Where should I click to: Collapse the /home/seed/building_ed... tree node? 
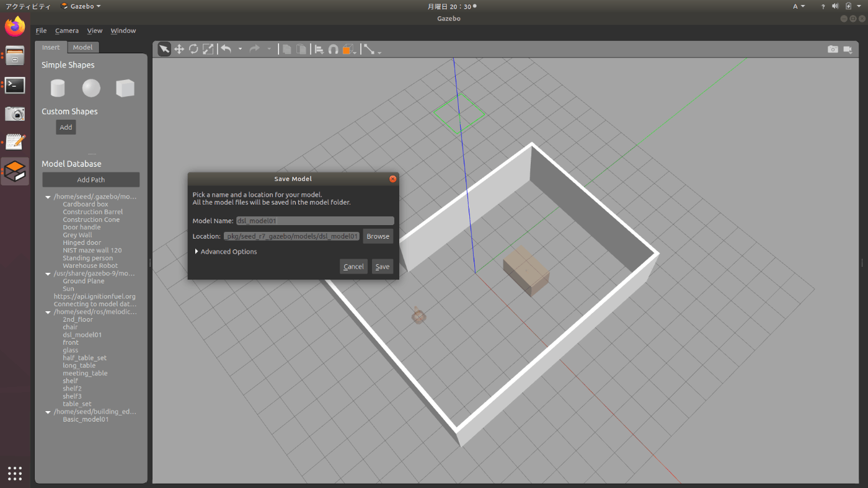[x=48, y=412]
